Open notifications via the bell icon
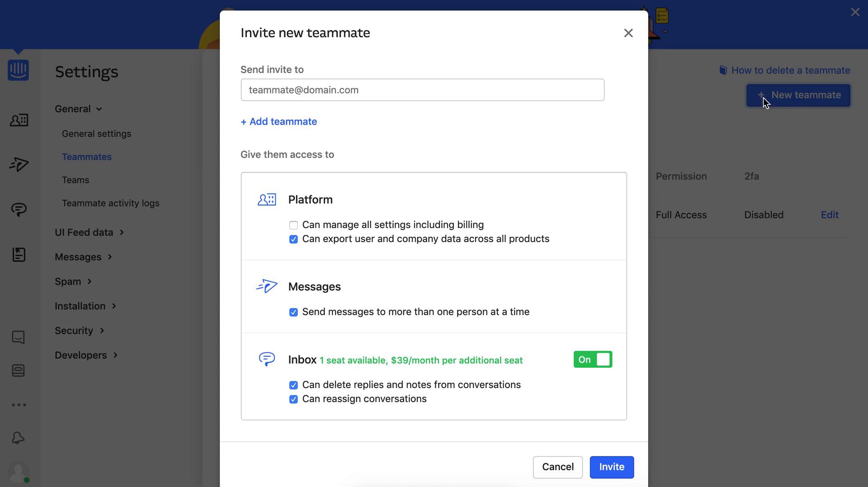The image size is (868, 487). point(18,437)
